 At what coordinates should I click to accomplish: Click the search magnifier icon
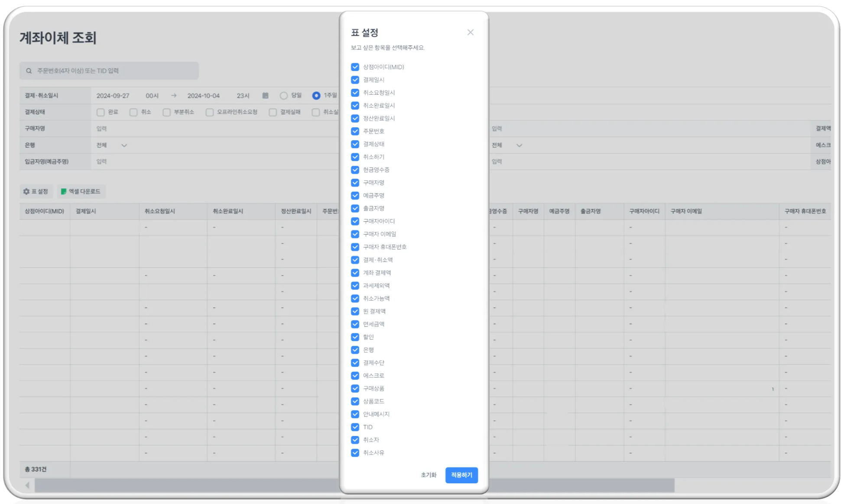tap(29, 71)
